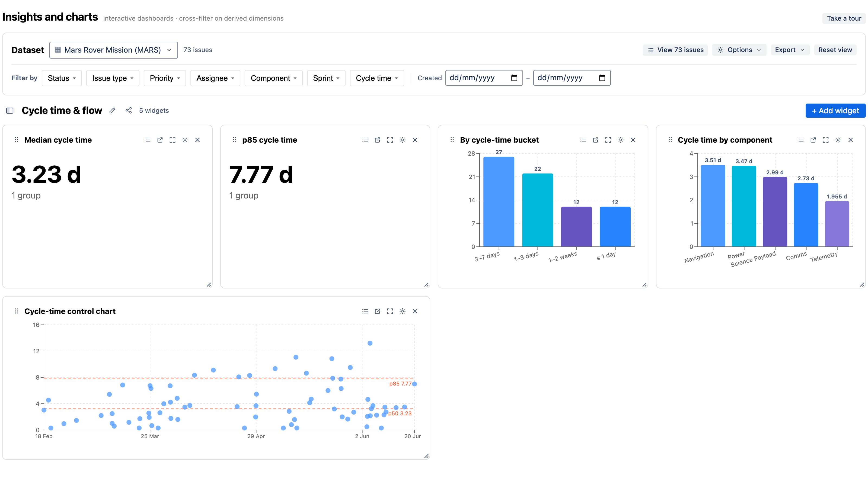
Task: Expand the Cycle time filter
Action: pos(377,78)
